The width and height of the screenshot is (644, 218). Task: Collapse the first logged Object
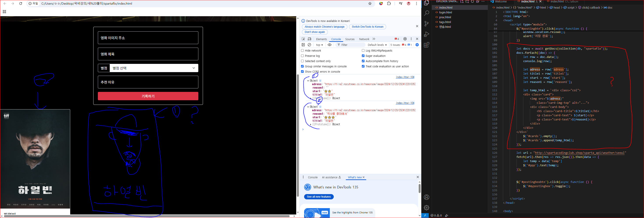pos(308,81)
